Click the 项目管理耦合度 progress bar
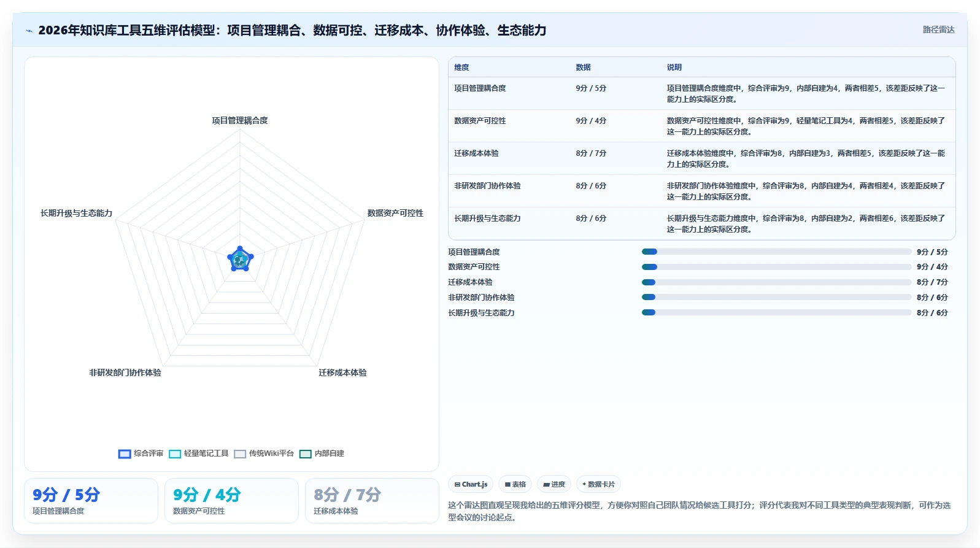The height and width of the screenshot is (548, 980). click(776, 252)
